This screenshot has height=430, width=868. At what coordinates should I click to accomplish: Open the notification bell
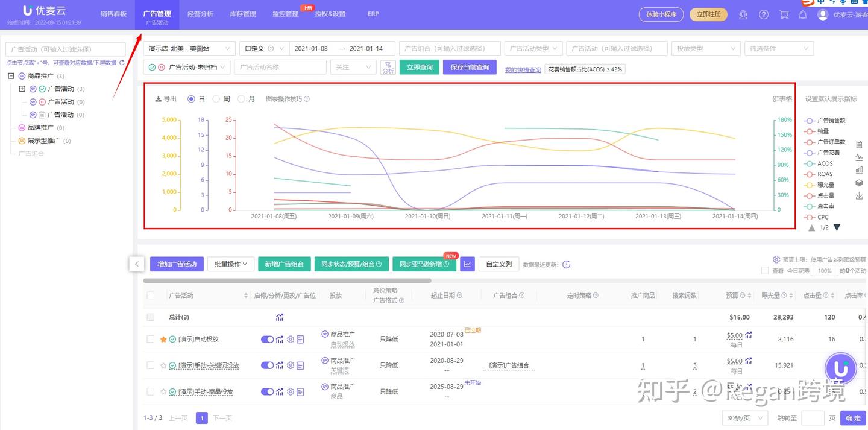pyautogui.click(x=803, y=14)
